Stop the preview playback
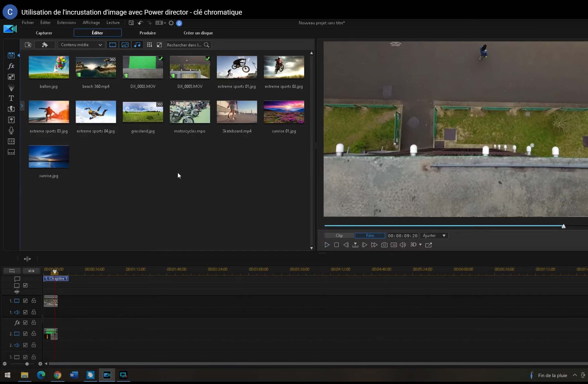This screenshot has height=384, width=588. 336,245
